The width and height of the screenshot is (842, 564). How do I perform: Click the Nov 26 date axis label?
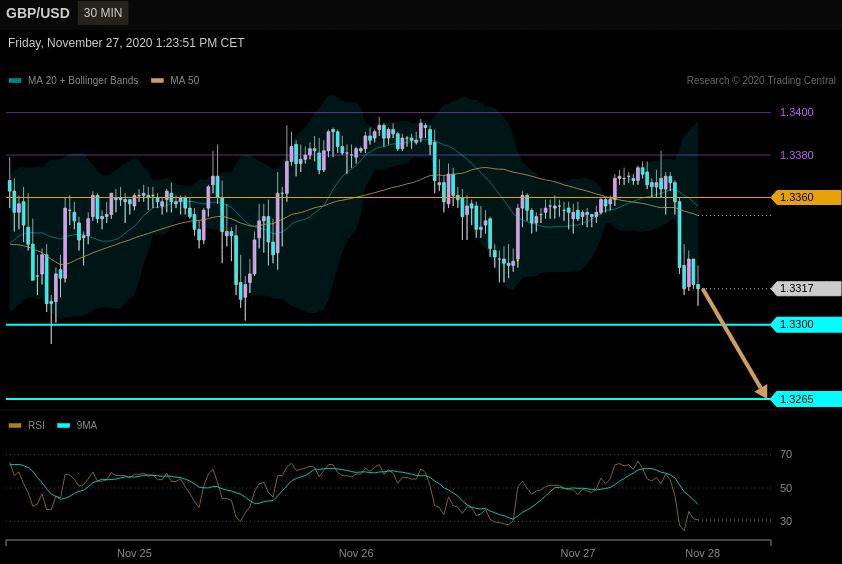[356, 553]
